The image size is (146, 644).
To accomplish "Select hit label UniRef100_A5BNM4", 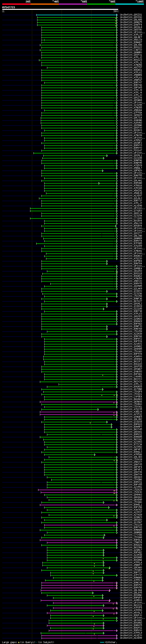I will (x=131, y=75).
